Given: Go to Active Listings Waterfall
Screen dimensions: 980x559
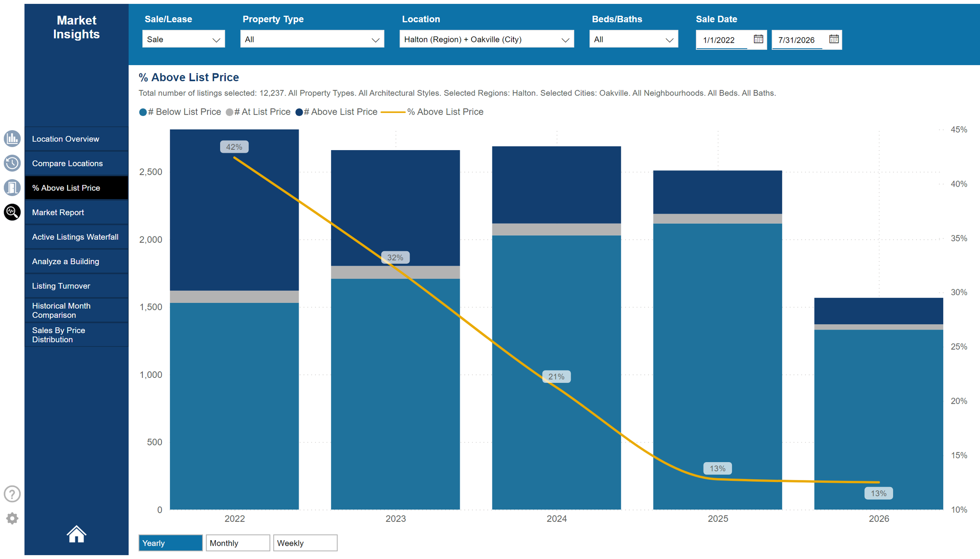Looking at the screenshot, I should (76, 237).
